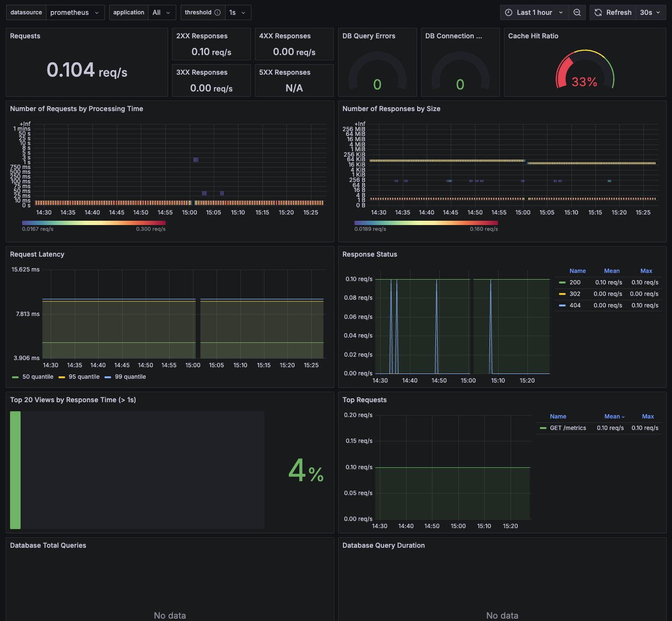Sort Top Requests legend by Name
The width and height of the screenshot is (672, 621).
click(x=558, y=417)
